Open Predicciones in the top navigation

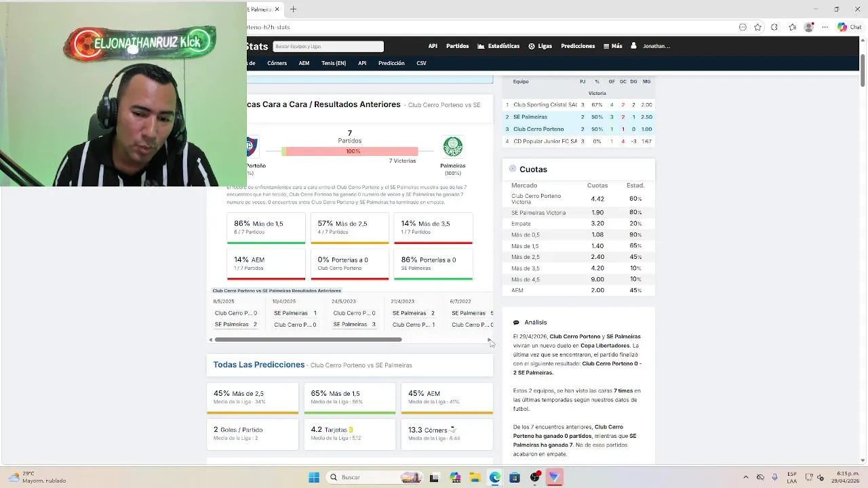point(578,46)
